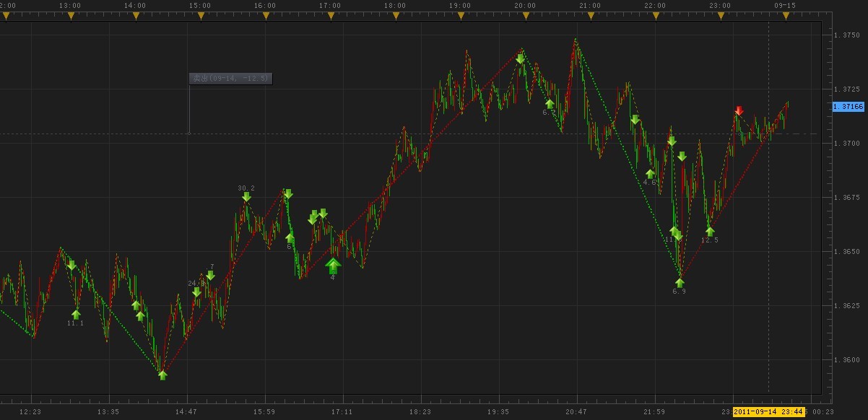Click the 1.3625 price axis label

point(846,306)
